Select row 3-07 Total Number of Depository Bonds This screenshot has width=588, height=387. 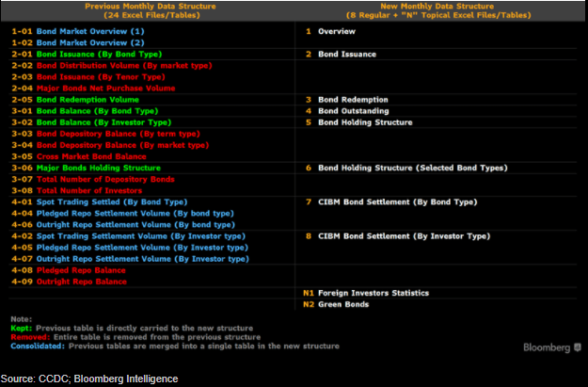click(x=93, y=179)
